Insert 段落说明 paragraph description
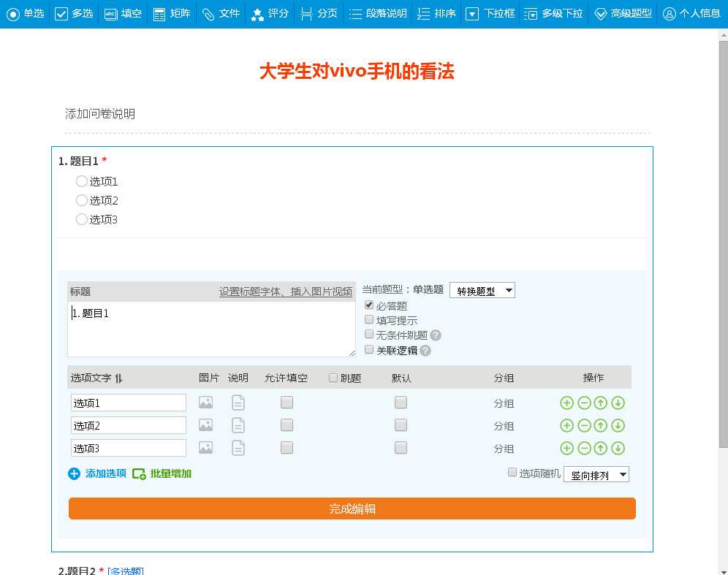The width and height of the screenshot is (728, 575). [377, 13]
